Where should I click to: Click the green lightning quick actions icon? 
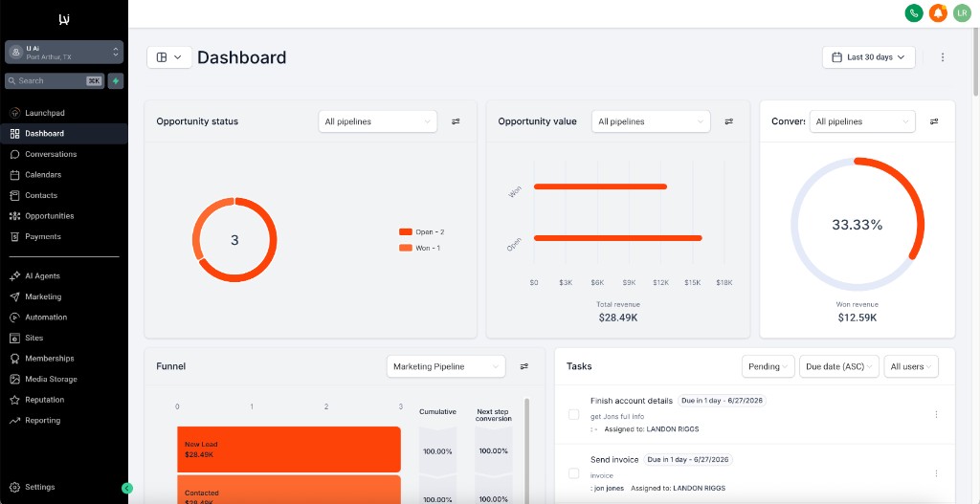pyautogui.click(x=116, y=80)
